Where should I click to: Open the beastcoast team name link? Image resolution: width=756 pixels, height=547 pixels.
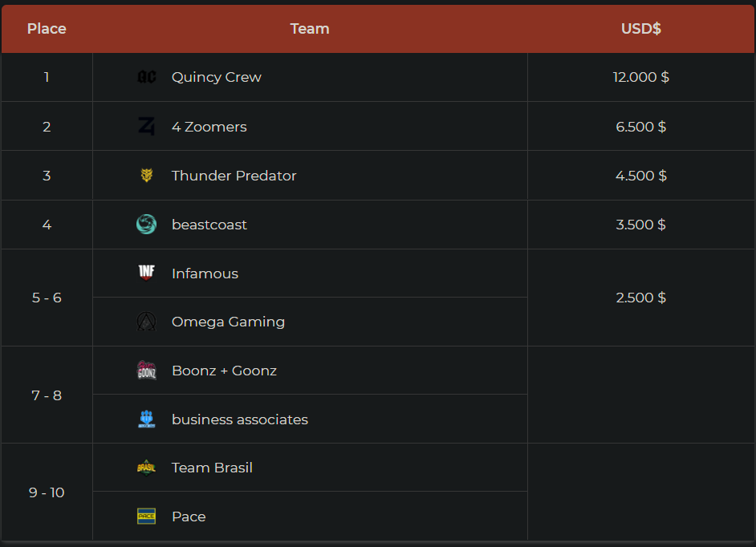pyautogui.click(x=209, y=225)
